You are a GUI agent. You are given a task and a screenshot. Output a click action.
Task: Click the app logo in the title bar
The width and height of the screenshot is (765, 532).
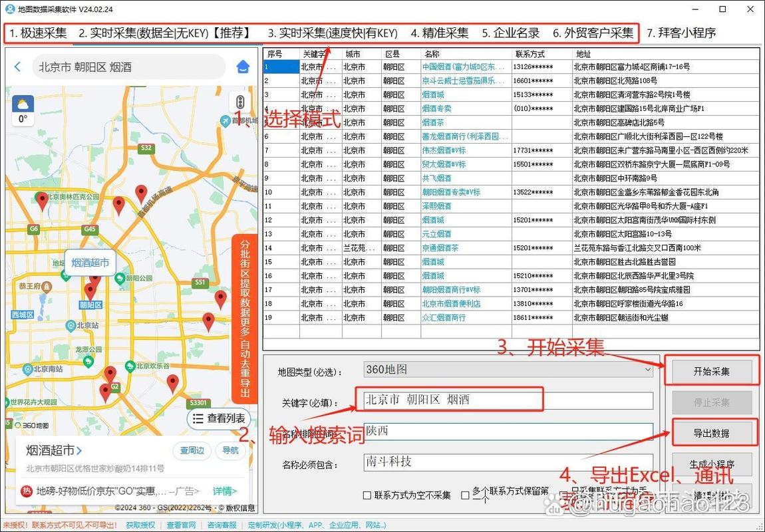pyautogui.click(x=9, y=9)
